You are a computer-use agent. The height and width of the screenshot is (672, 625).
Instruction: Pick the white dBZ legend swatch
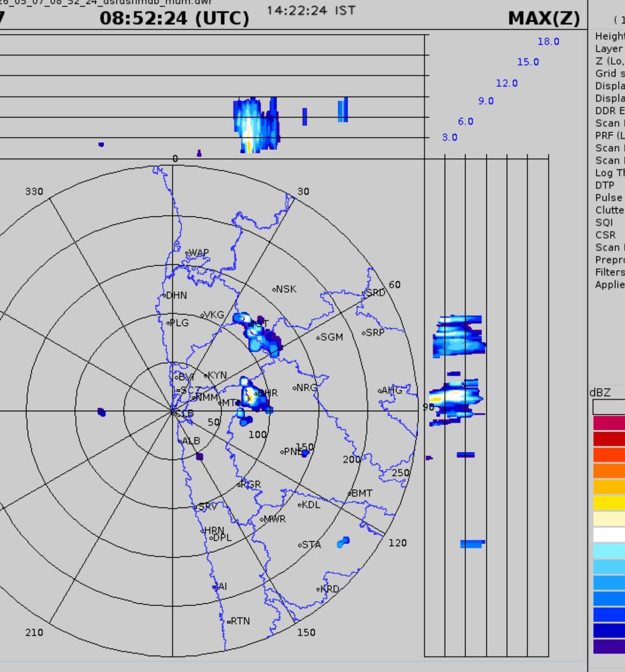[x=609, y=535]
